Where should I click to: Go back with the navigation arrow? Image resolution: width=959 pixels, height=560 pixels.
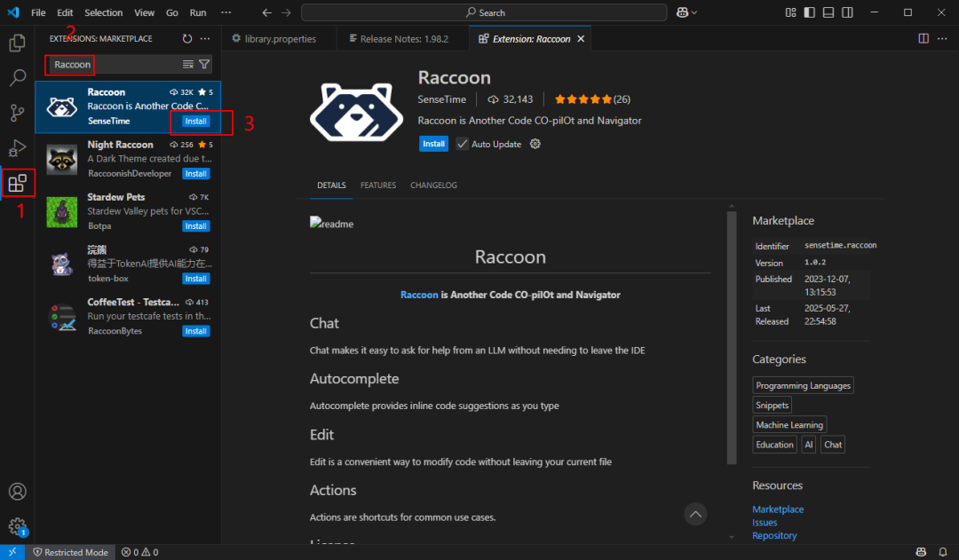point(266,12)
